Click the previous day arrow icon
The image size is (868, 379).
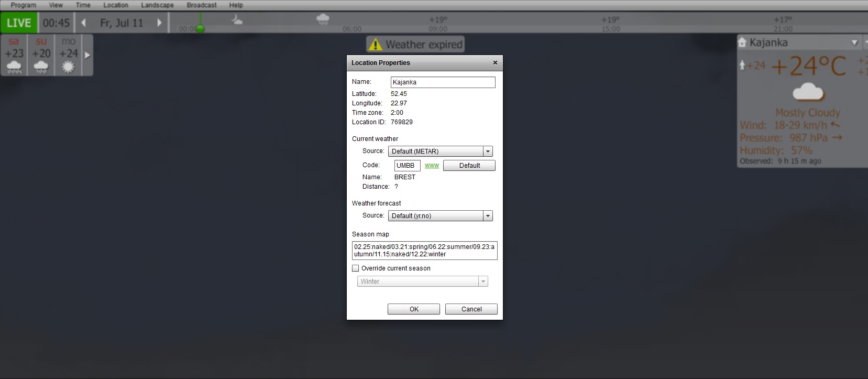(x=83, y=23)
